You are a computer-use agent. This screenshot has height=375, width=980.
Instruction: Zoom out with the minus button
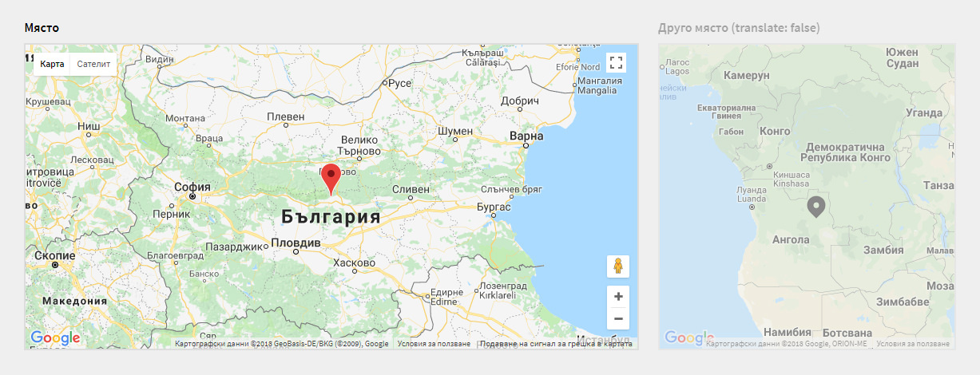[x=617, y=318]
